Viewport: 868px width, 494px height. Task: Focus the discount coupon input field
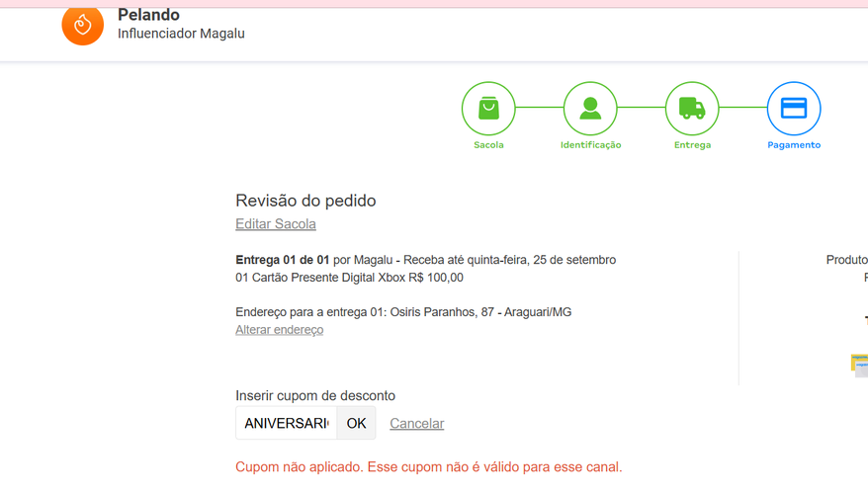[286, 423]
